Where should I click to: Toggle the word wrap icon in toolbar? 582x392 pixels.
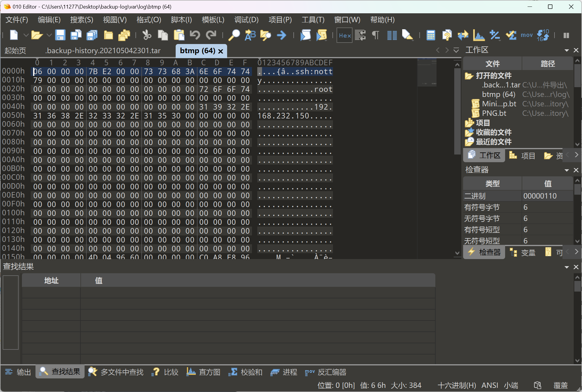coord(360,35)
